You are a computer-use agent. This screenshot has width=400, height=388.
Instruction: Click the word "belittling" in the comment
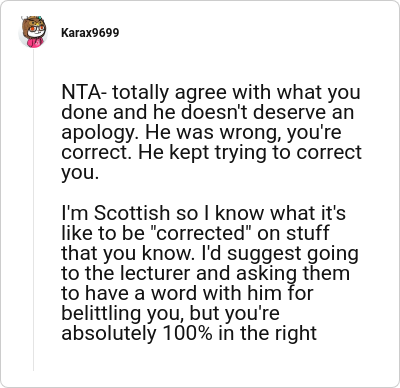(101, 315)
